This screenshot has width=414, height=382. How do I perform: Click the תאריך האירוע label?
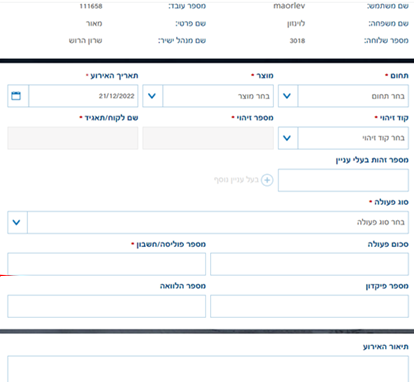114,76
